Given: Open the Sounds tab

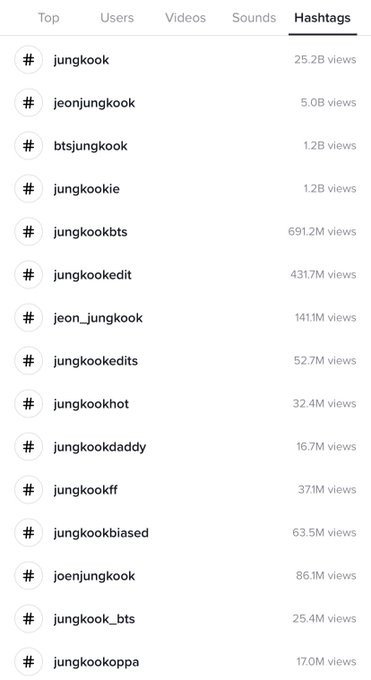Looking at the screenshot, I should pos(254,18).
